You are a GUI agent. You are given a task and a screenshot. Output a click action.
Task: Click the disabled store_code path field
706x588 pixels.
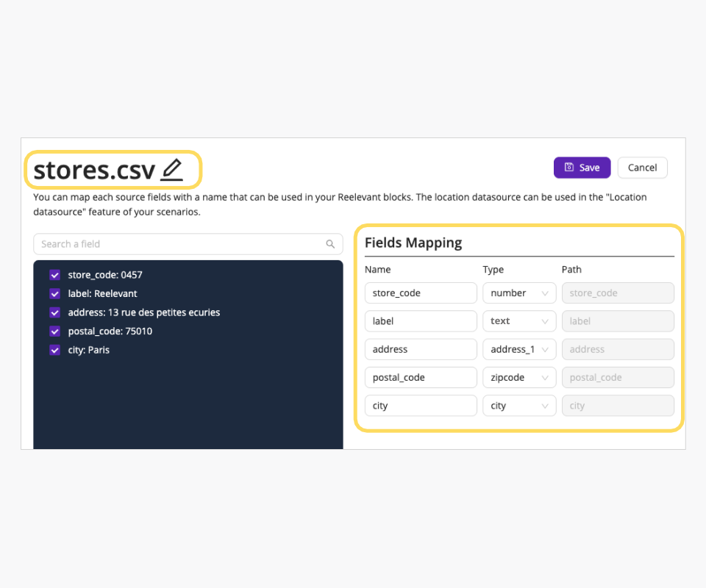tap(618, 293)
